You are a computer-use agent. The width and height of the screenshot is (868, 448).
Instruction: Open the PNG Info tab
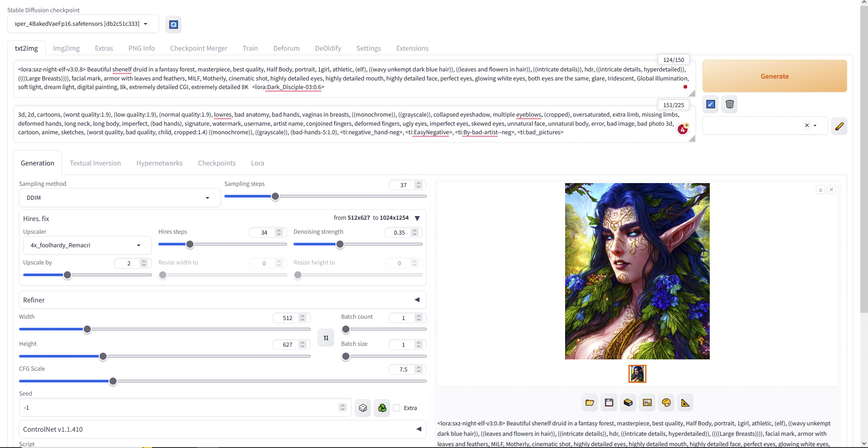(x=142, y=48)
